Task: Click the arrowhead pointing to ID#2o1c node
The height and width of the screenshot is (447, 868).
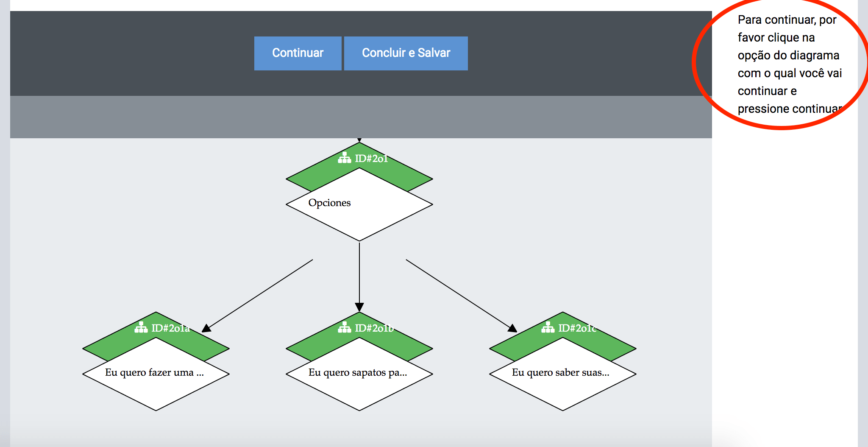Action: point(512,328)
